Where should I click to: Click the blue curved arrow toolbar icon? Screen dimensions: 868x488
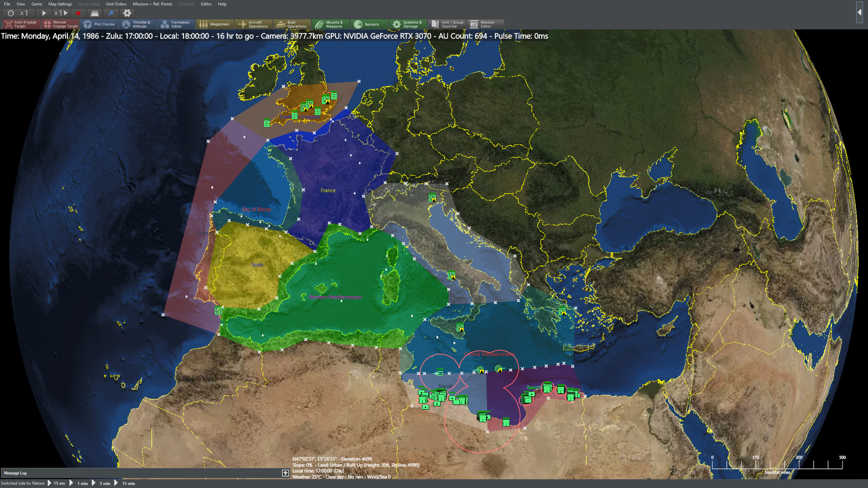[x=111, y=13]
